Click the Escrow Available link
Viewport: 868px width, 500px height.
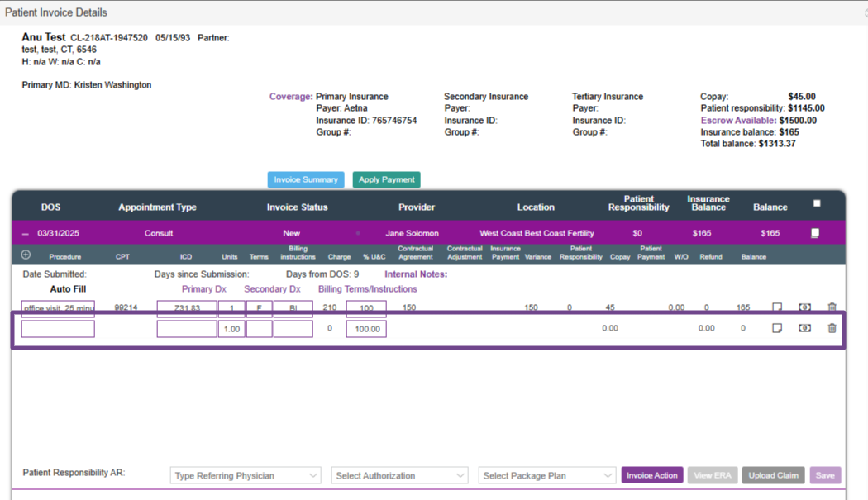[x=738, y=121]
